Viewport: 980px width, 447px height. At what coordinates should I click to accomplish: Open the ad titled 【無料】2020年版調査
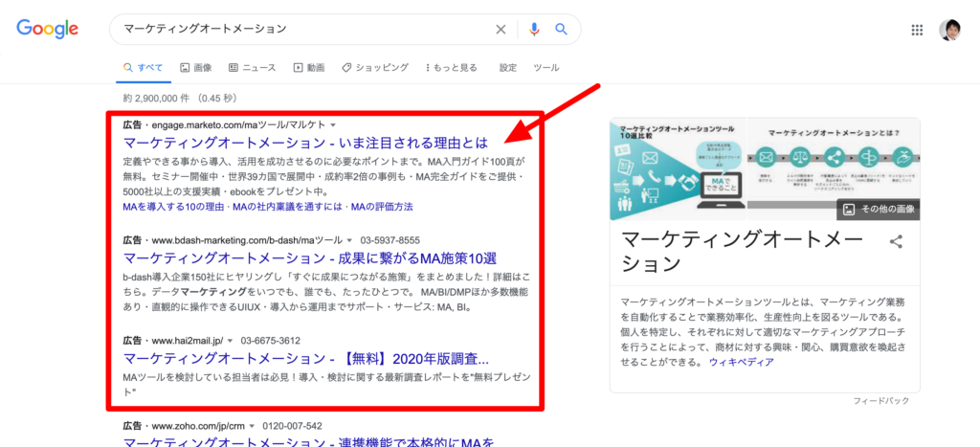pyautogui.click(x=306, y=359)
